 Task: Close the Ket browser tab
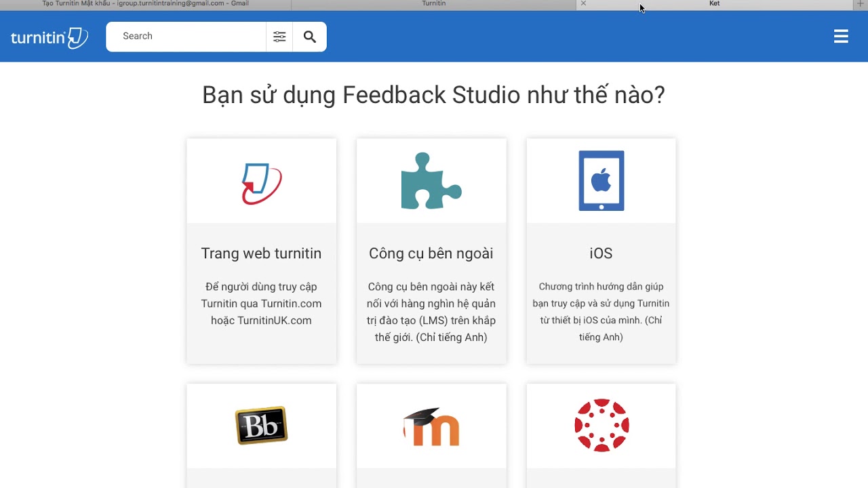coord(583,4)
